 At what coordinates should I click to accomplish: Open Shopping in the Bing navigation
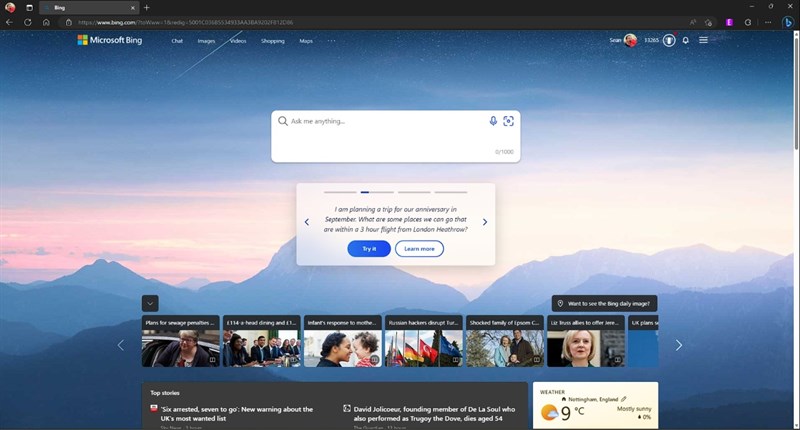pos(272,41)
